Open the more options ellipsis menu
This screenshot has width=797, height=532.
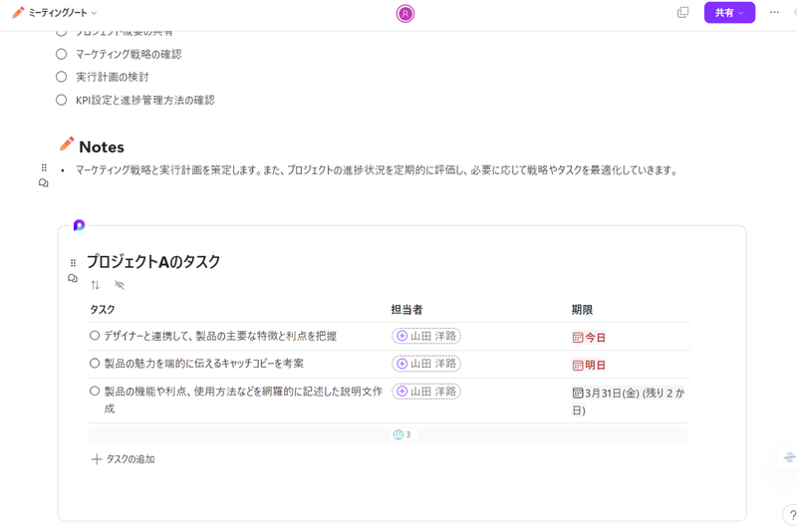774,12
